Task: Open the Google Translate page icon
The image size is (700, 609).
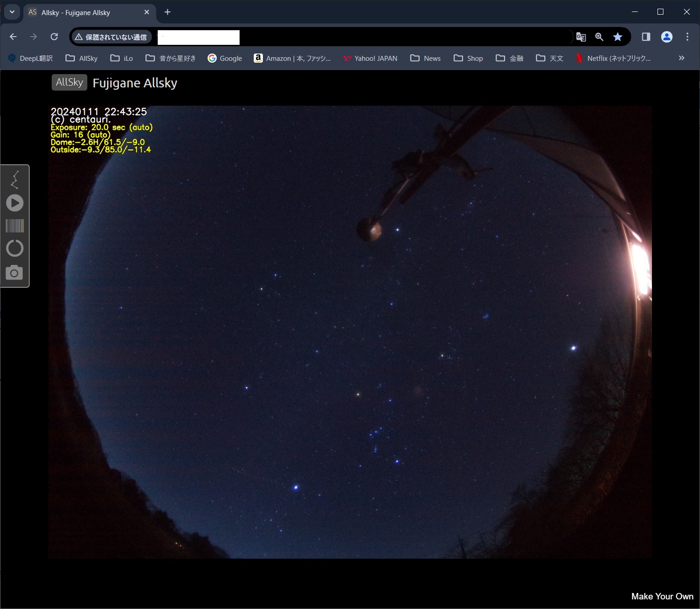Action: (581, 37)
